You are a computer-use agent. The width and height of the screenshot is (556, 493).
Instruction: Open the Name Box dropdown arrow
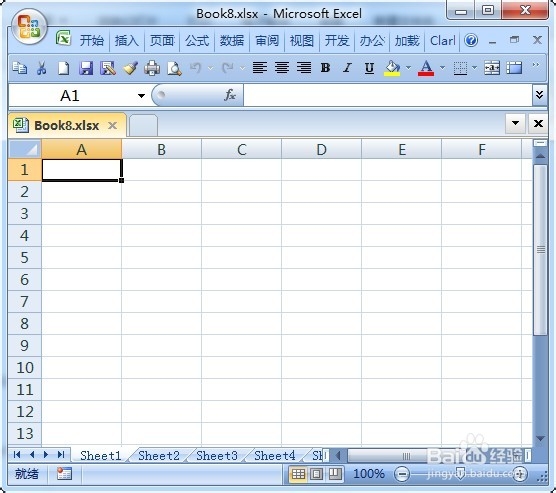[x=141, y=95]
